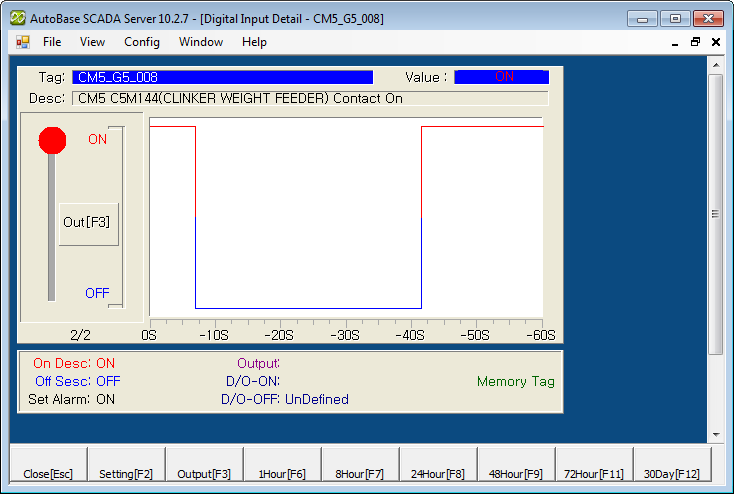Click the D/O-OFF: UnDefined text
The width and height of the screenshot is (734, 494).
pyautogui.click(x=285, y=399)
